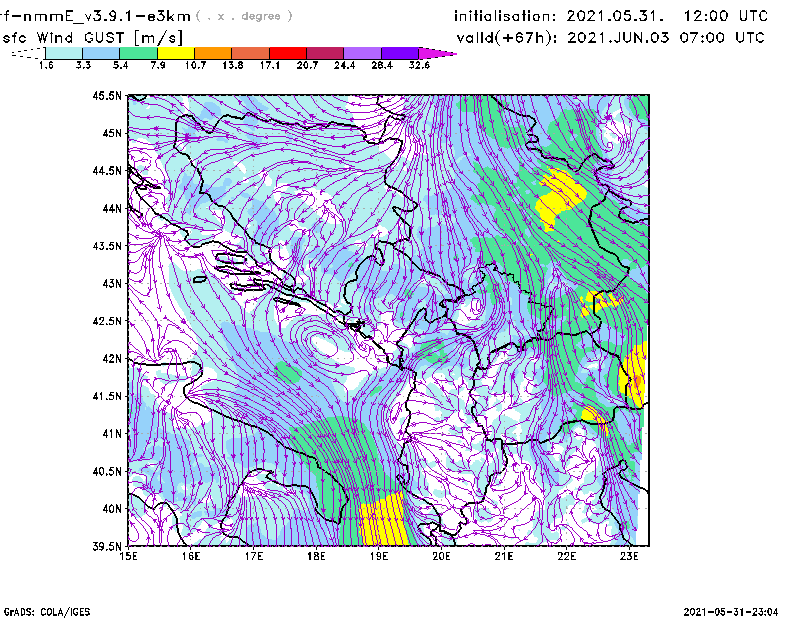
Task: Click the legend value 1.6
Action: click(x=46, y=65)
